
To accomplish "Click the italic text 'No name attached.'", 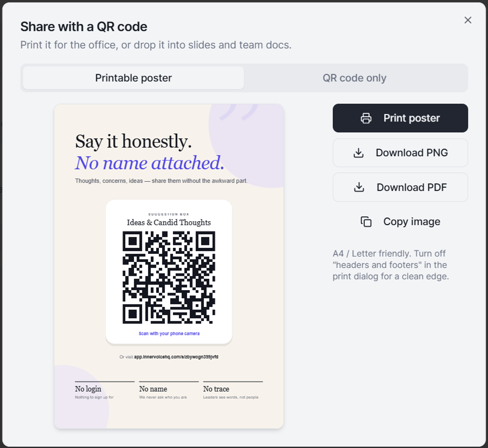I will [150, 163].
